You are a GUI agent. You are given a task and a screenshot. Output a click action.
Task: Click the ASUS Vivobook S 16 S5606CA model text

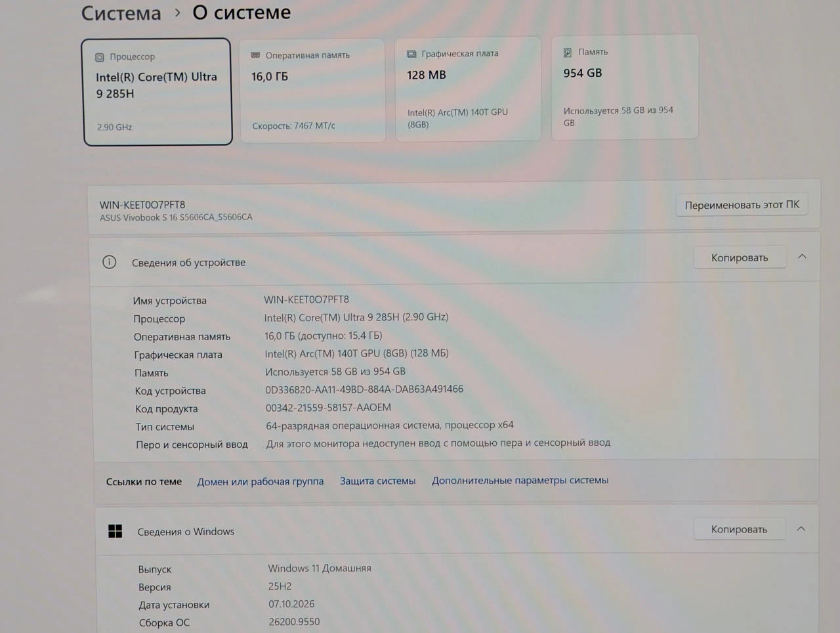176,217
